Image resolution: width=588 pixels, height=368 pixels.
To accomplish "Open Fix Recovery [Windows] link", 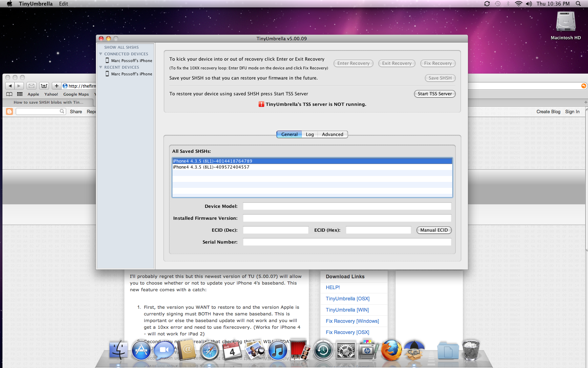I will [x=352, y=321].
